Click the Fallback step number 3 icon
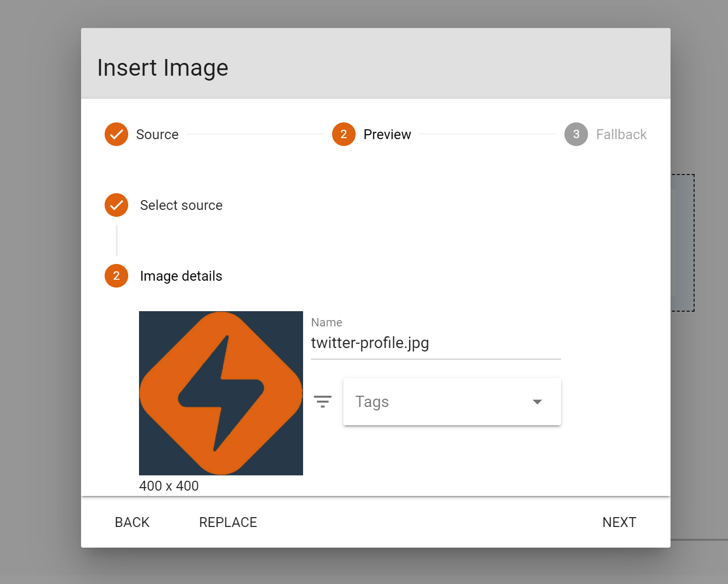The width and height of the screenshot is (728, 584). (576, 134)
